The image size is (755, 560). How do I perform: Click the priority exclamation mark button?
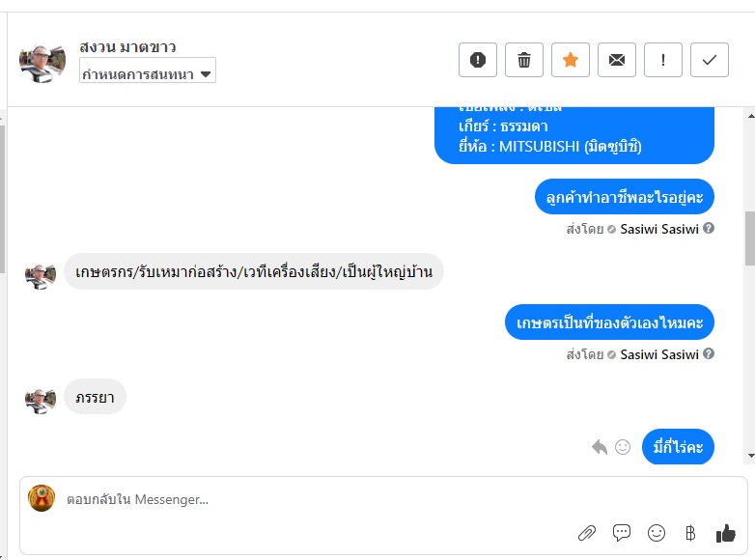click(x=663, y=60)
